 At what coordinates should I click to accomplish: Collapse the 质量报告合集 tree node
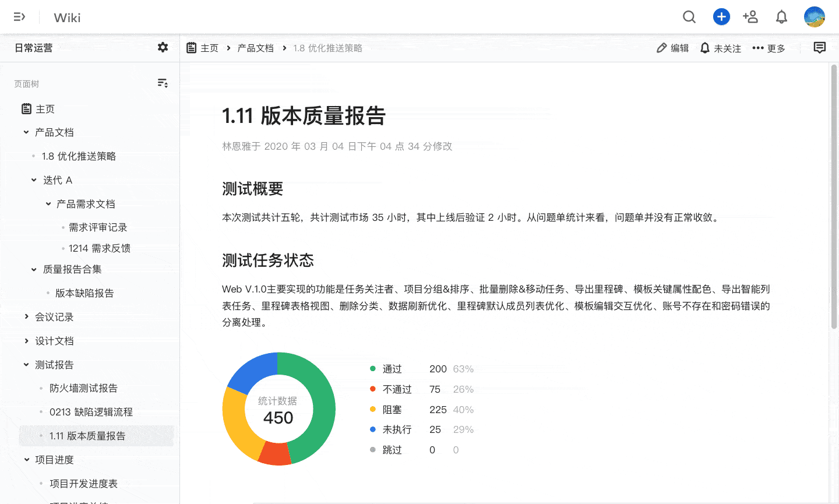click(x=34, y=269)
